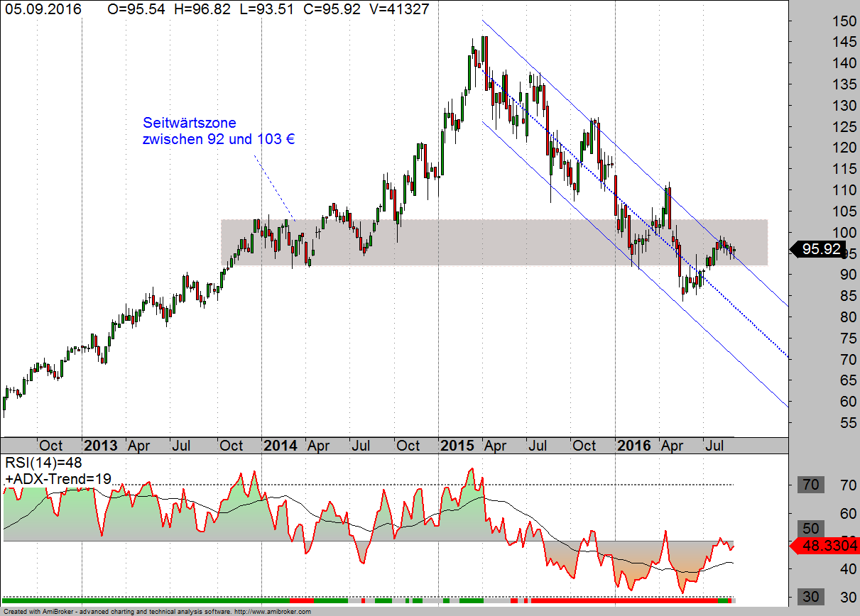This screenshot has height=616, width=860.
Task: Click the Seitwärtszone annotation text
Action: click(219, 131)
